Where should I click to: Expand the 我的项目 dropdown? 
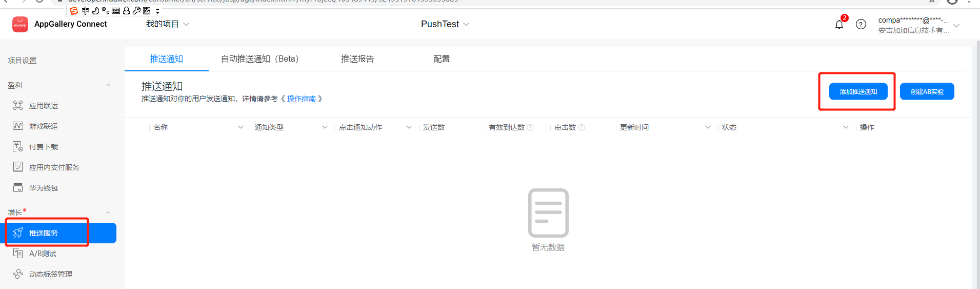click(x=167, y=24)
